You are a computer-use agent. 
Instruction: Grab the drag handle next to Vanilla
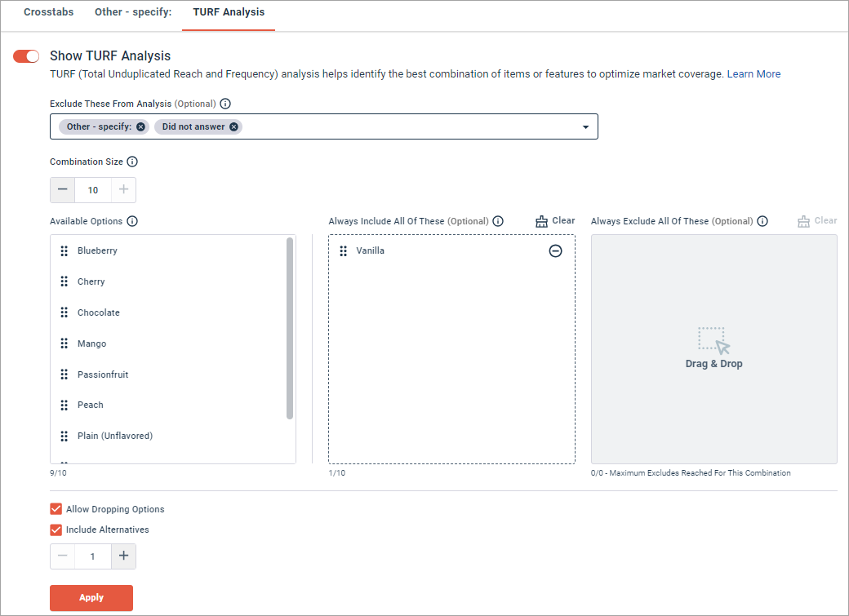click(x=344, y=250)
